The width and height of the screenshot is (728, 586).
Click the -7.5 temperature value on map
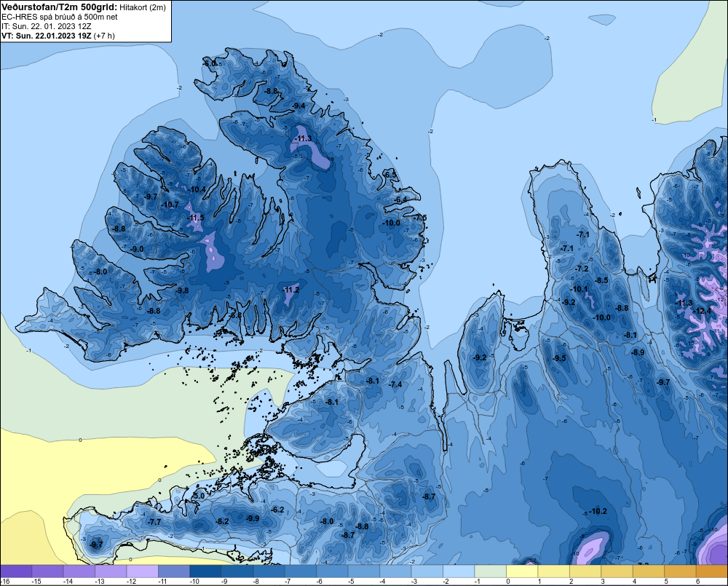point(420,218)
